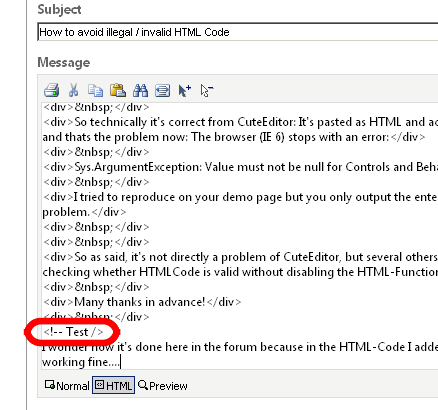Click the Sys.ArgumentException line in editor

click(x=240, y=167)
